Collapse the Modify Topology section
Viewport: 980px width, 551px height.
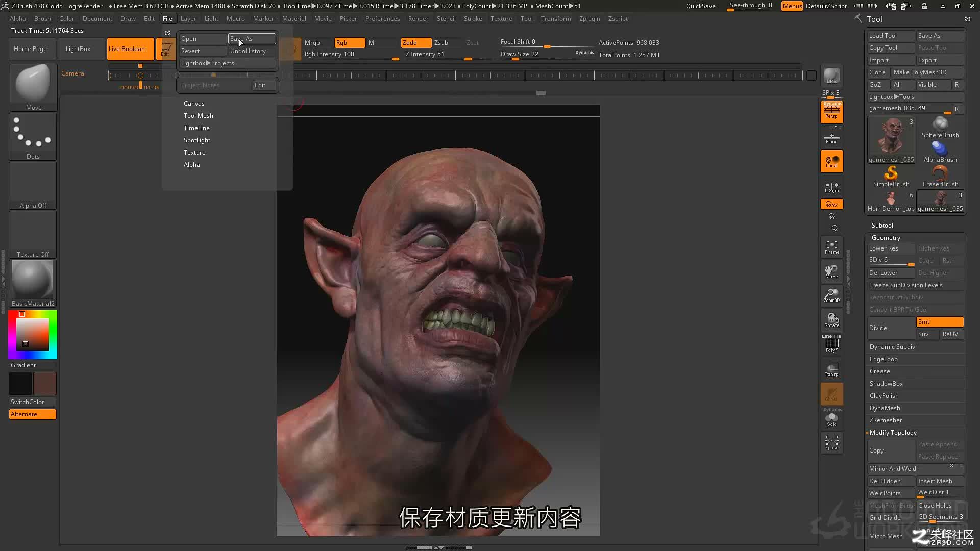point(893,433)
